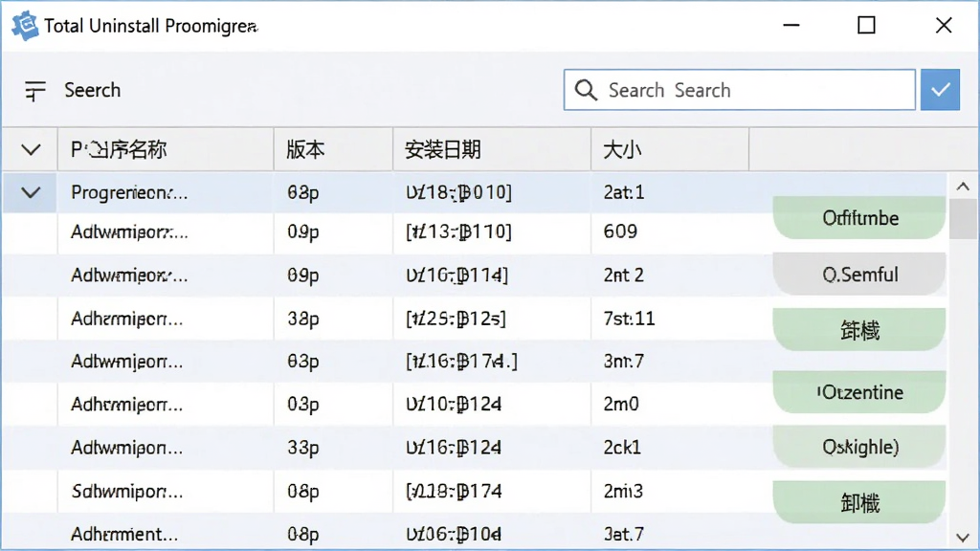Click the 卸槭 uninstall button

[x=859, y=502]
